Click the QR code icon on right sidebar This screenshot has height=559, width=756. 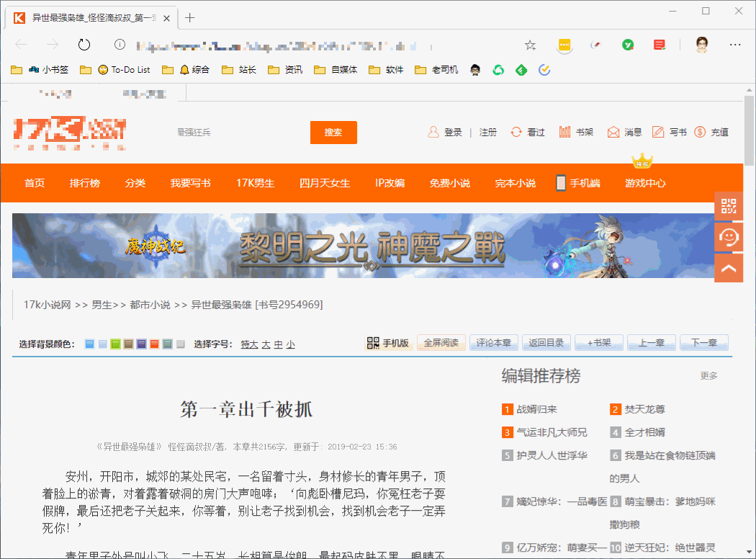729,207
